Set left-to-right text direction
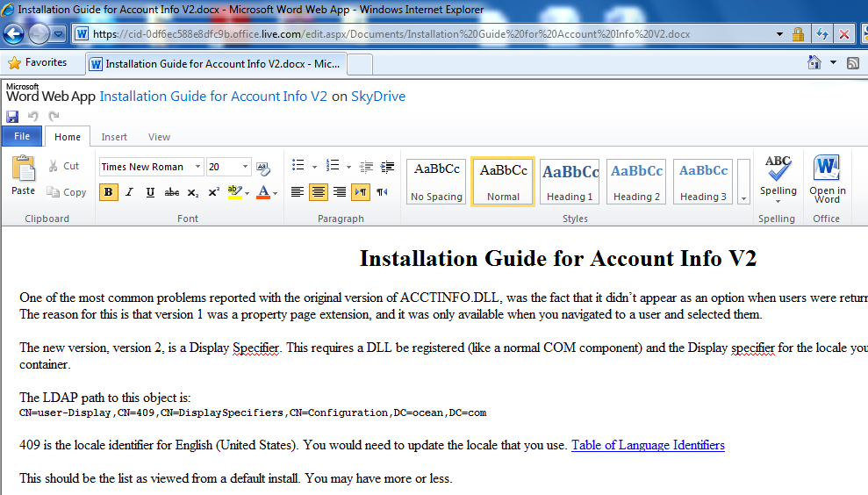This screenshot has height=495, width=868. coord(361,192)
